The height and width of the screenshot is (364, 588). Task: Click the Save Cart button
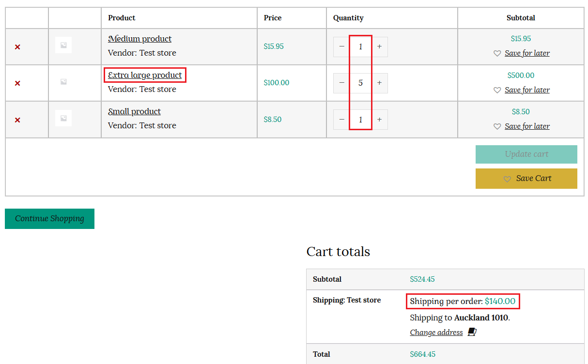(x=526, y=179)
